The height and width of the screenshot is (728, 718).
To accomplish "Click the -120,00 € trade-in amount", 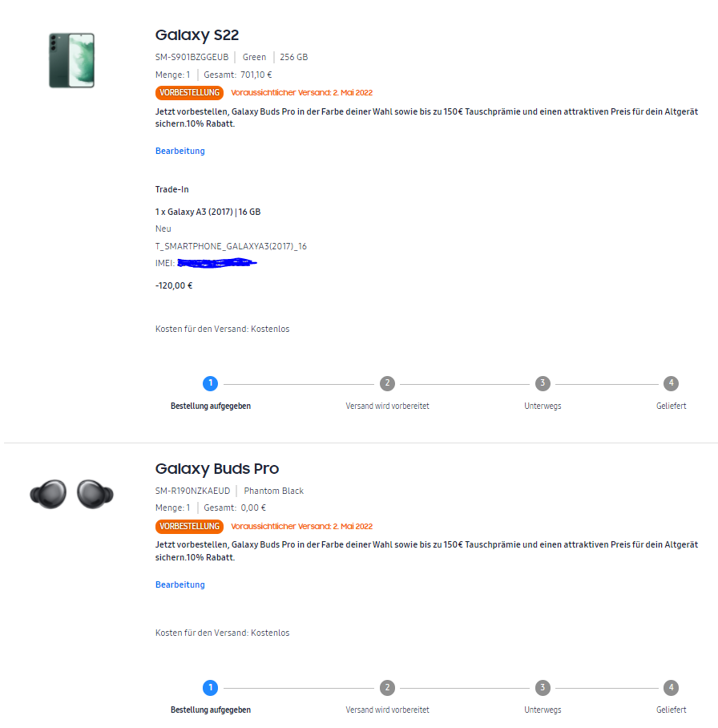I will [174, 285].
